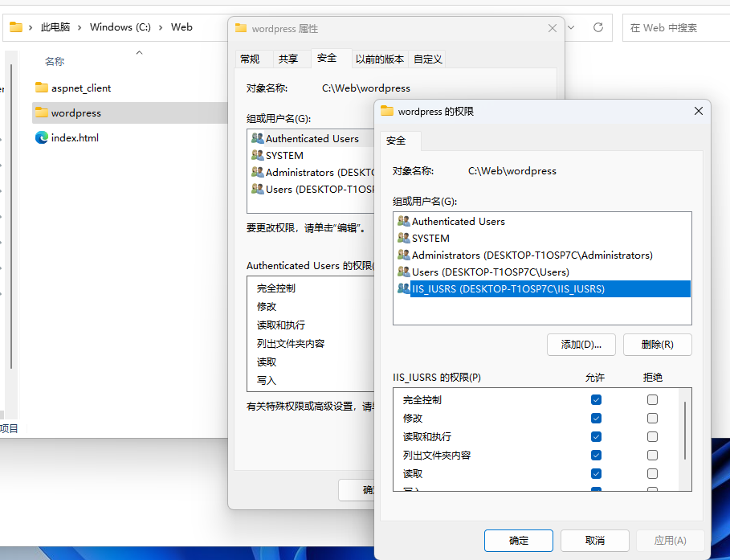Check 拒绝 for 读取
This screenshot has width=730, height=560.
tap(652, 473)
